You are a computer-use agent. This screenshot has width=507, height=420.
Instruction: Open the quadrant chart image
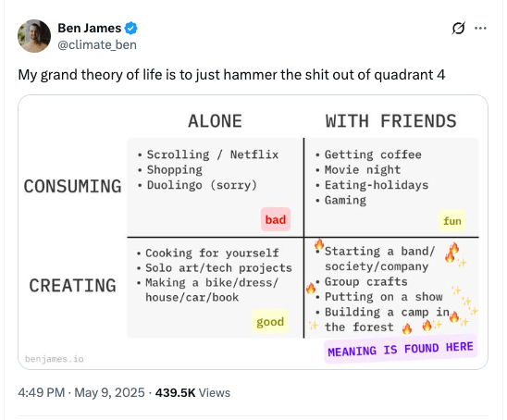(253, 232)
